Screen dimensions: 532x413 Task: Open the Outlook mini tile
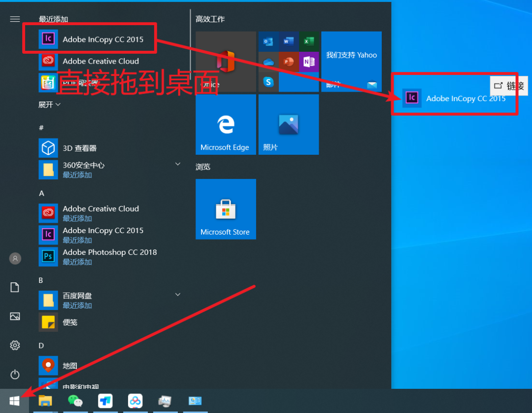coord(268,41)
